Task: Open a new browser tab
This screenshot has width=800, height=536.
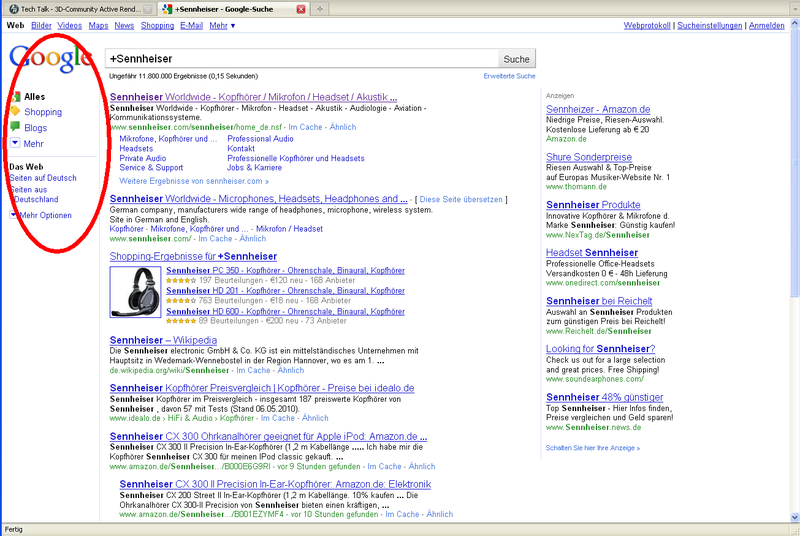Action: coord(320,9)
